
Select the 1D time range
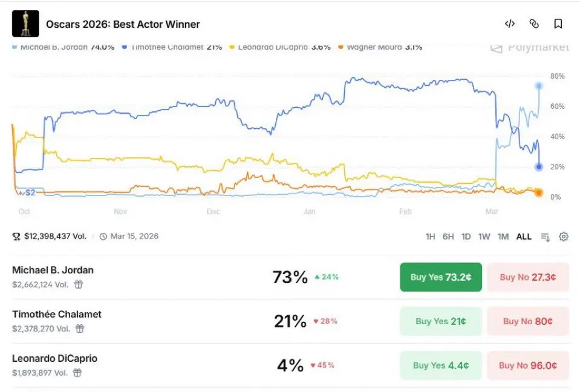pyautogui.click(x=466, y=237)
